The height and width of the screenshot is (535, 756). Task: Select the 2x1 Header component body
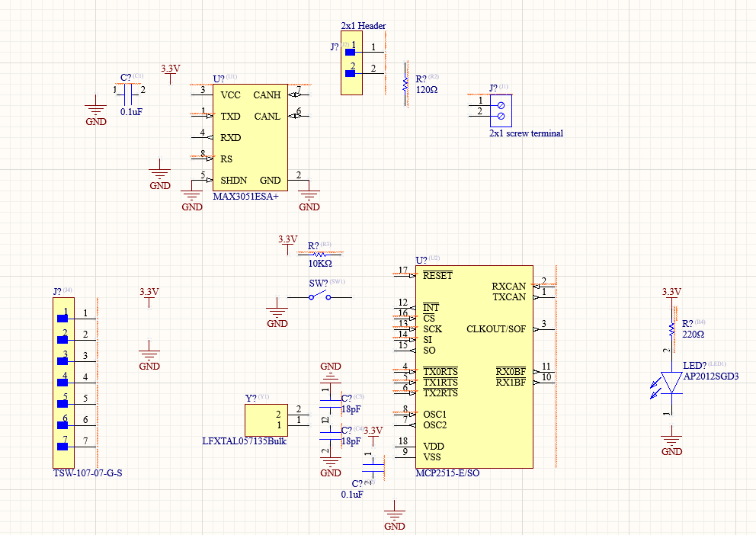(351, 62)
